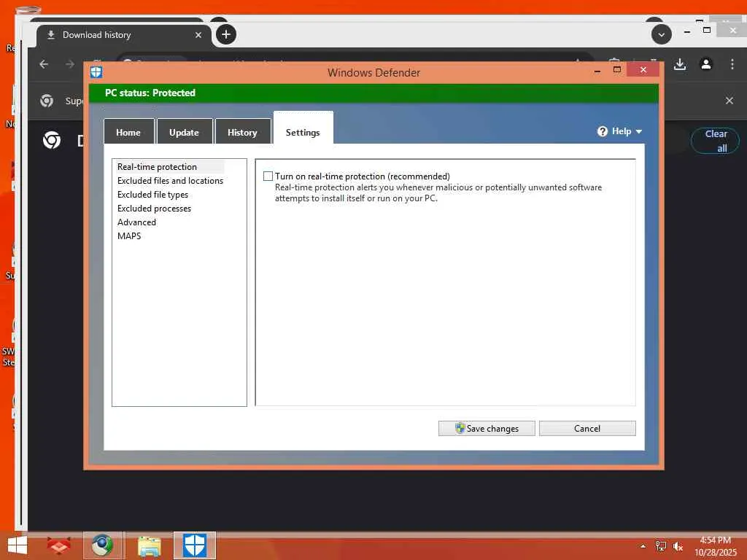Choose Excluded file types

coord(152,194)
